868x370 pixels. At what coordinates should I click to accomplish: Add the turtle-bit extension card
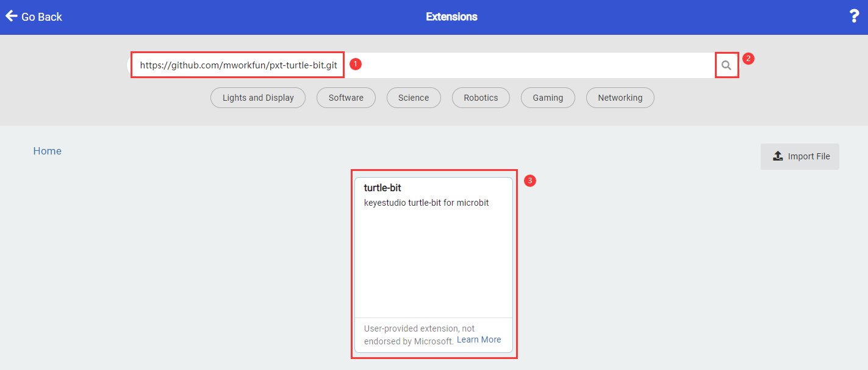[x=434, y=265]
